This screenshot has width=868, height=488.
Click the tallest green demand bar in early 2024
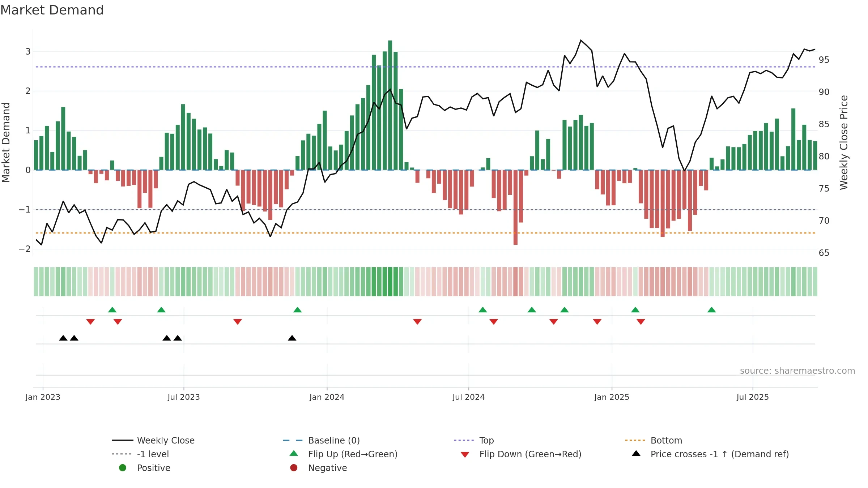tap(390, 105)
